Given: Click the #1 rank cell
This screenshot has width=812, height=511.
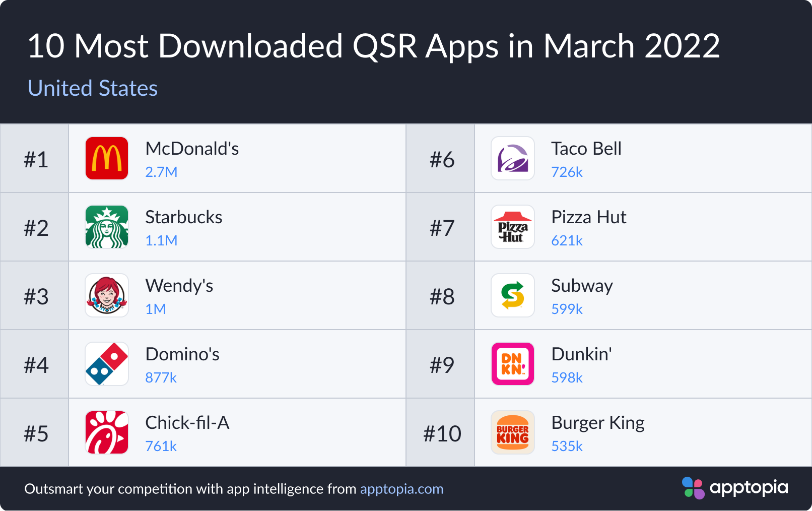Looking at the screenshot, I should (x=36, y=159).
